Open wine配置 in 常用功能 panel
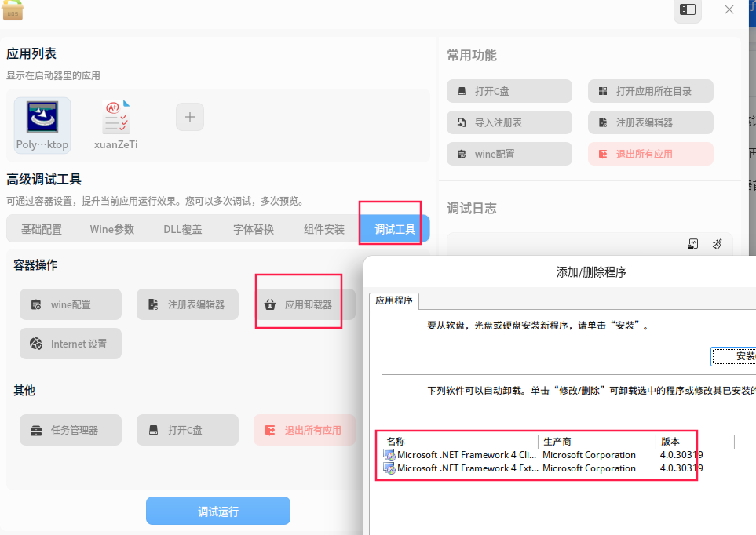This screenshot has width=756, height=535. pos(509,154)
